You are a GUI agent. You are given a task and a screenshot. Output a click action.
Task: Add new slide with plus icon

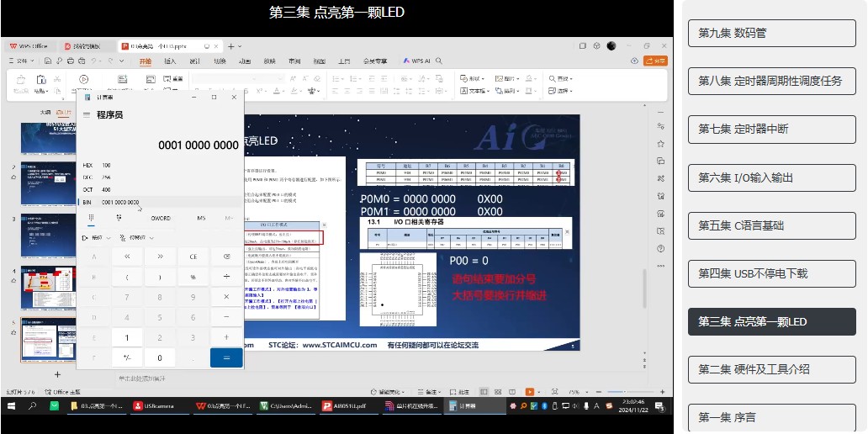57,375
